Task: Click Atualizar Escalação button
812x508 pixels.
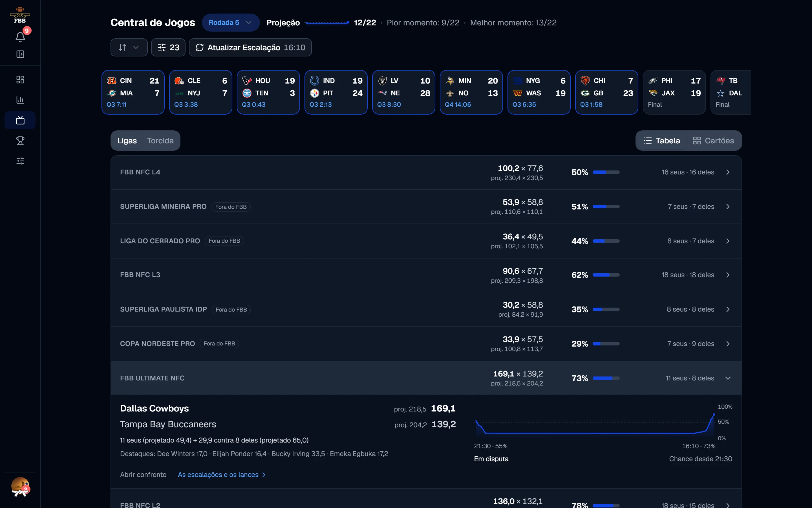Action: click(x=250, y=47)
